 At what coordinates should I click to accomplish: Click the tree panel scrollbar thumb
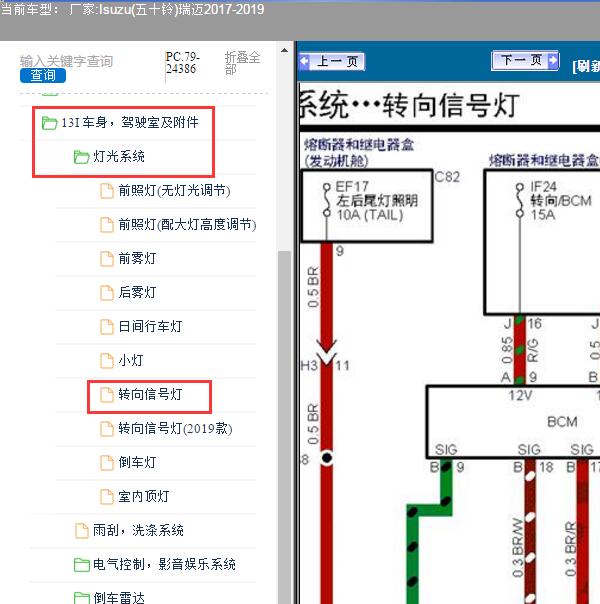tap(284, 427)
